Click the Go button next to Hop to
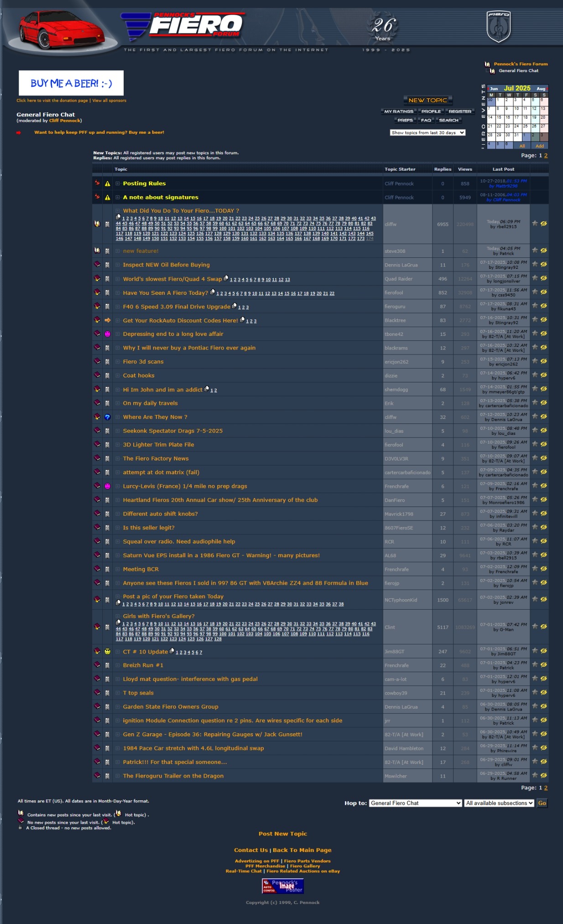Viewport: 563px width, 924px height. (542, 803)
